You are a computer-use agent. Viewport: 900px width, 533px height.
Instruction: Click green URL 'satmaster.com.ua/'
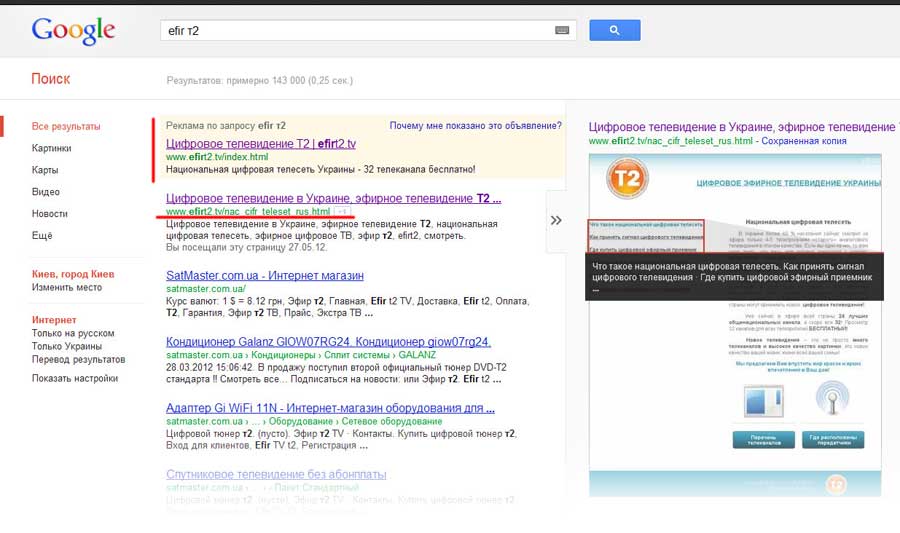click(205, 289)
